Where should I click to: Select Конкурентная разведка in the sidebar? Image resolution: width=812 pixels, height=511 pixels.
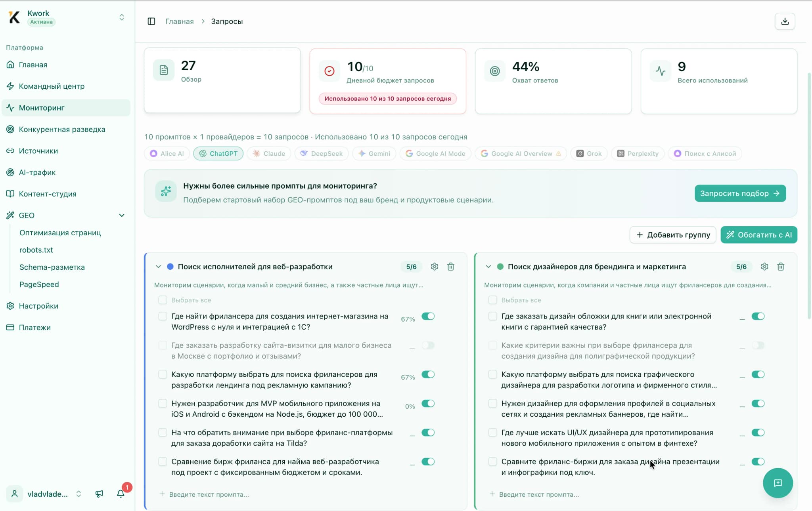coord(62,129)
